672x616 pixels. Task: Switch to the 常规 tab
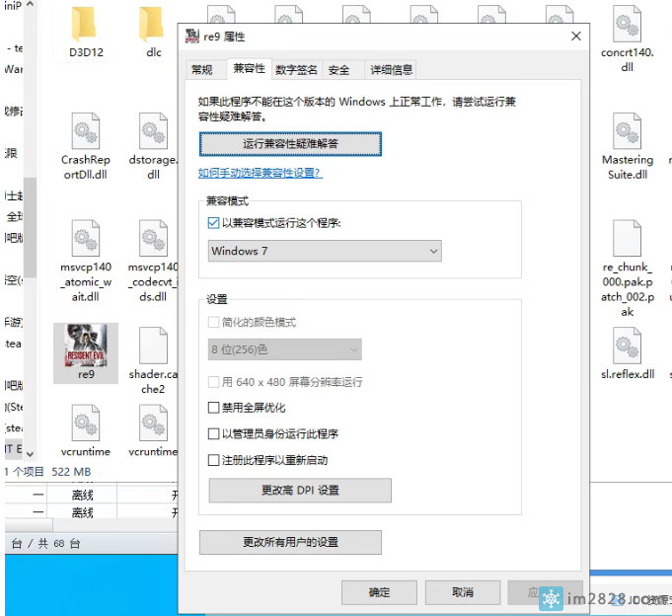(202, 69)
